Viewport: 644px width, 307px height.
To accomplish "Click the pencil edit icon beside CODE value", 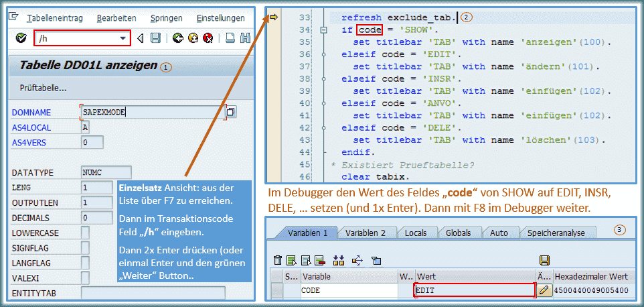I will [x=545, y=290].
